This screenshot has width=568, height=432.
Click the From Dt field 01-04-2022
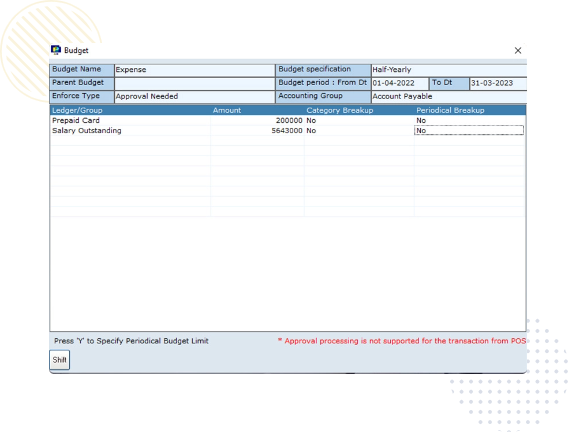point(400,83)
